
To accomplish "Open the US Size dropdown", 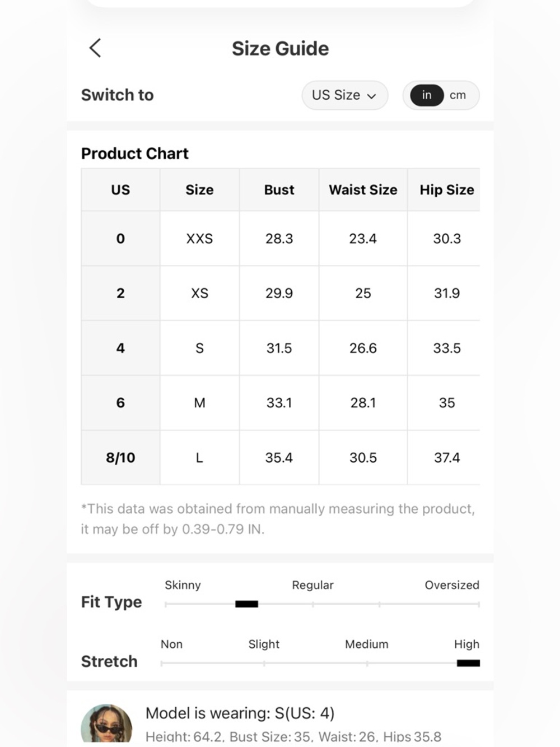I will pyautogui.click(x=344, y=95).
